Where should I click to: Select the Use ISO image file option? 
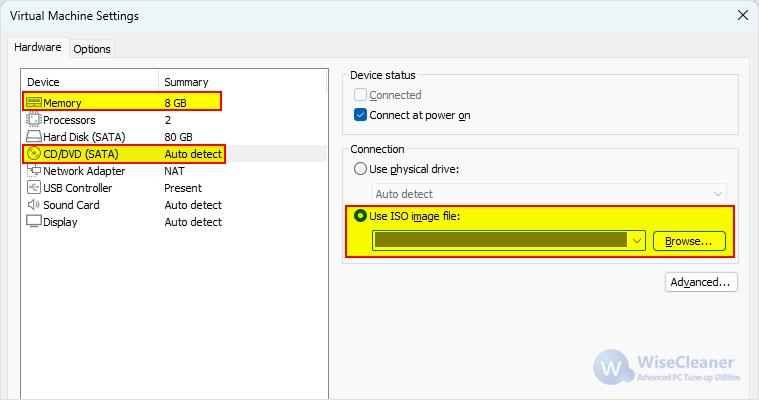[x=360, y=215]
